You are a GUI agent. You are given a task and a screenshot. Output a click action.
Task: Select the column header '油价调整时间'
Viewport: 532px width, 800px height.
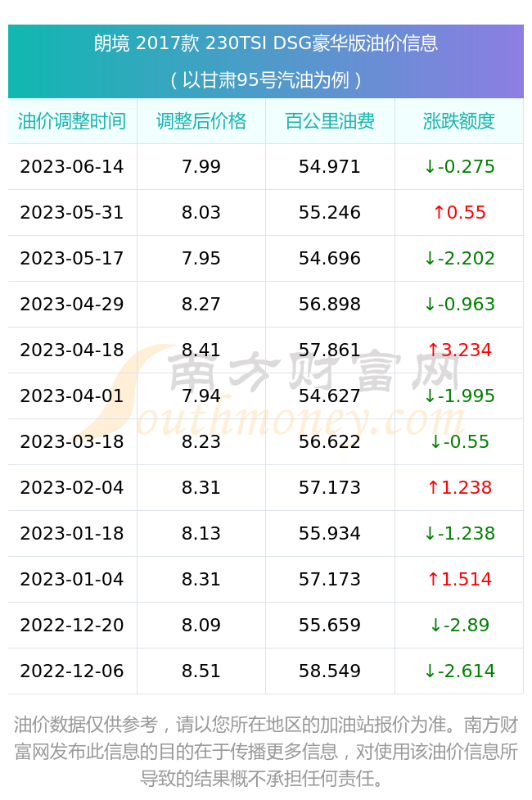pos(72,121)
